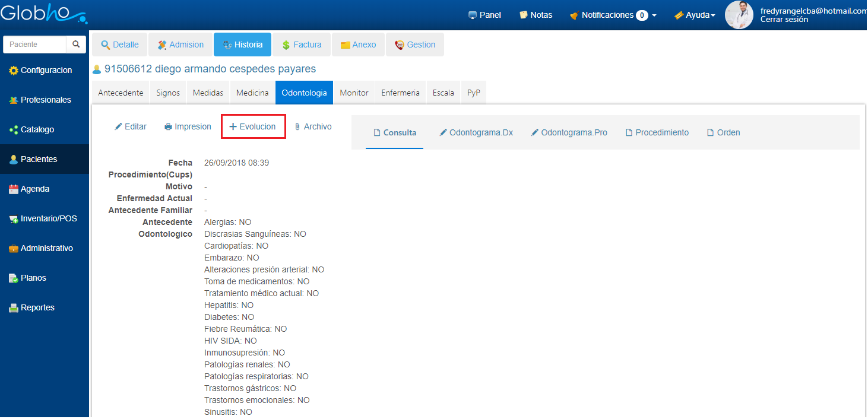Go to Inventario/POS in sidebar
Viewport: 868px width, 419px height.
tap(43, 218)
